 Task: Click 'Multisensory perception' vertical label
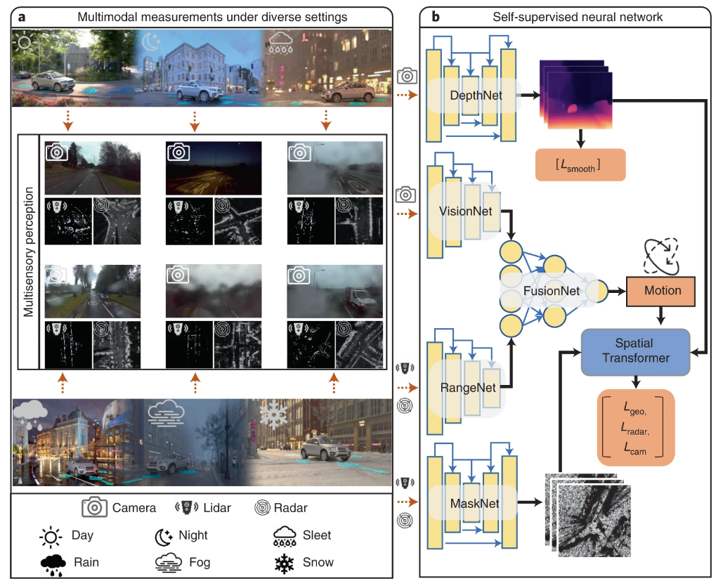(29, 251)
